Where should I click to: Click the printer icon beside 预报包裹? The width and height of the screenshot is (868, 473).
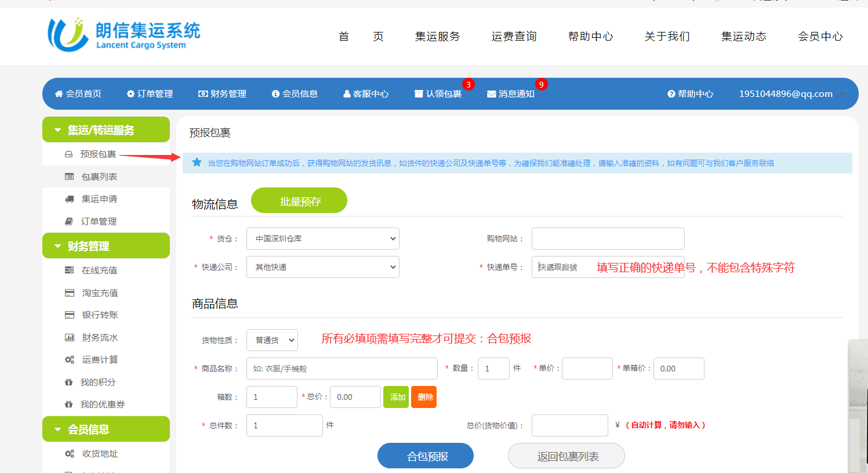pos(68,154)
